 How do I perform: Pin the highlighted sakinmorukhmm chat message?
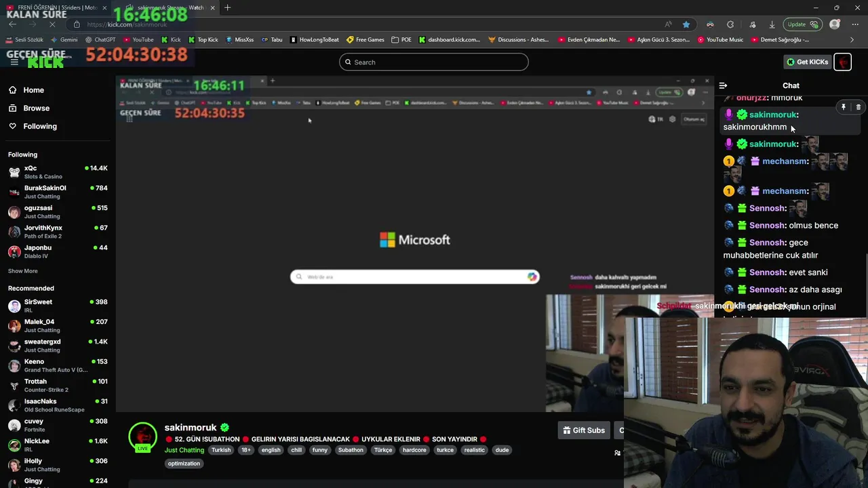click(843, 107)
